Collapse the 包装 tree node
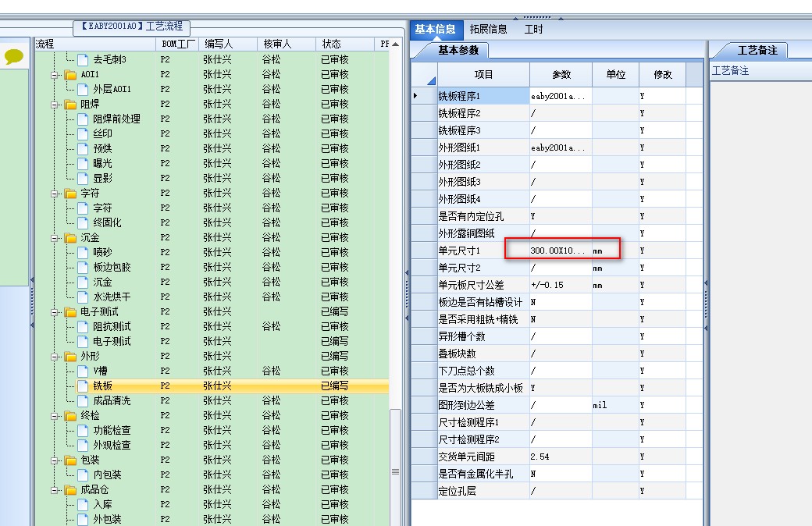The height and width of the screenshot is (526, 812). click(55, 460)
